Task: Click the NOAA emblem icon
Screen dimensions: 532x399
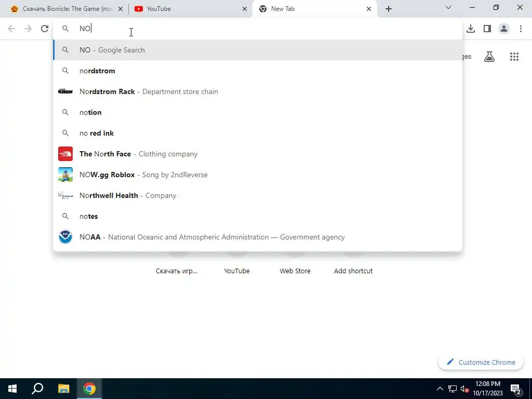Action: pyautogui.click(x=65, y=237)
